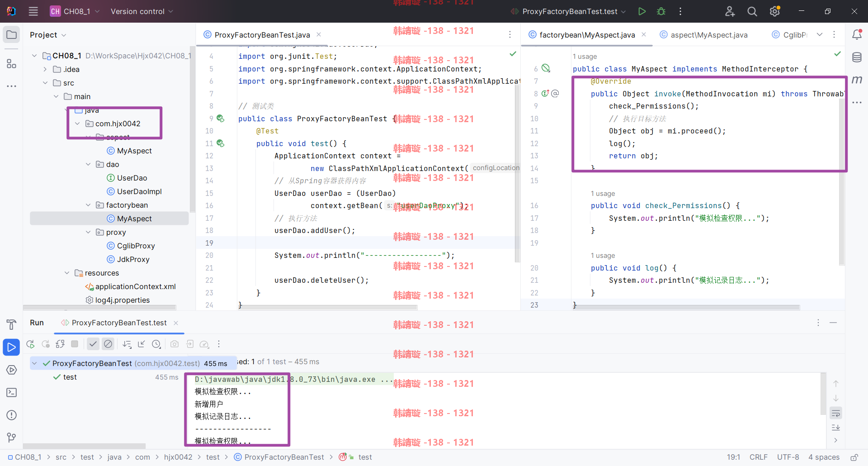Switch to aspect\MyAspect.java tab
Screen dimensions: 868x466
(703, 35)
